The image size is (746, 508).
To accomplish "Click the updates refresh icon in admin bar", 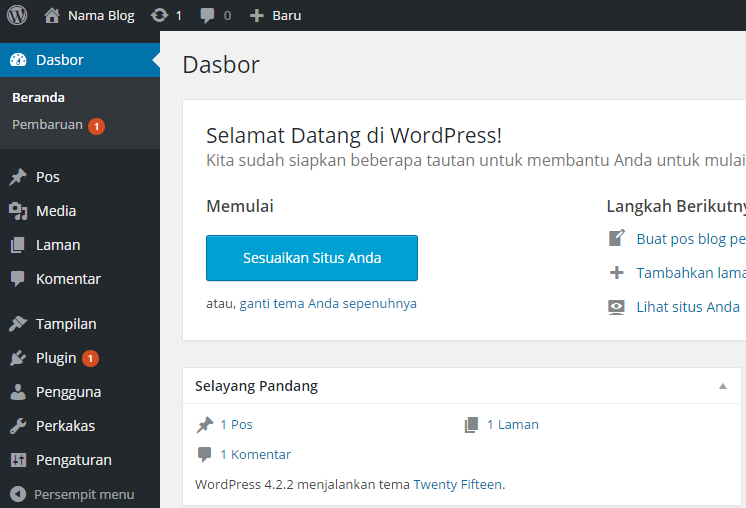I will pos(159,16).
